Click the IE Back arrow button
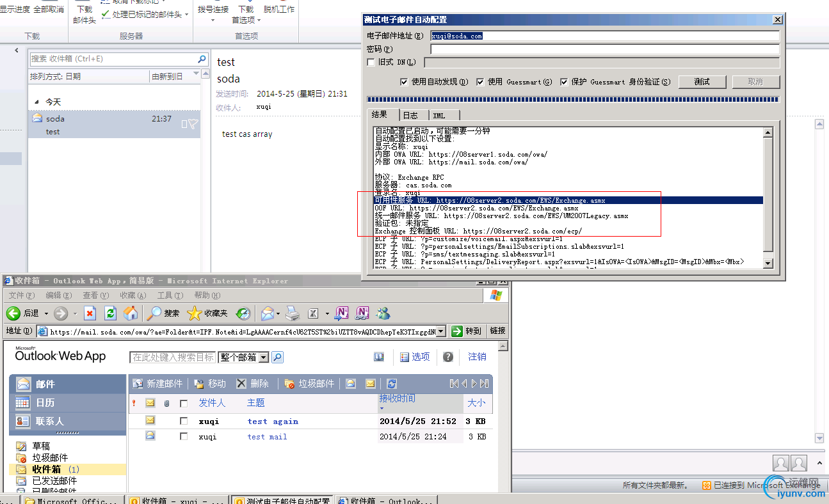This screenshot has width=829, height=504. point(13,313)
